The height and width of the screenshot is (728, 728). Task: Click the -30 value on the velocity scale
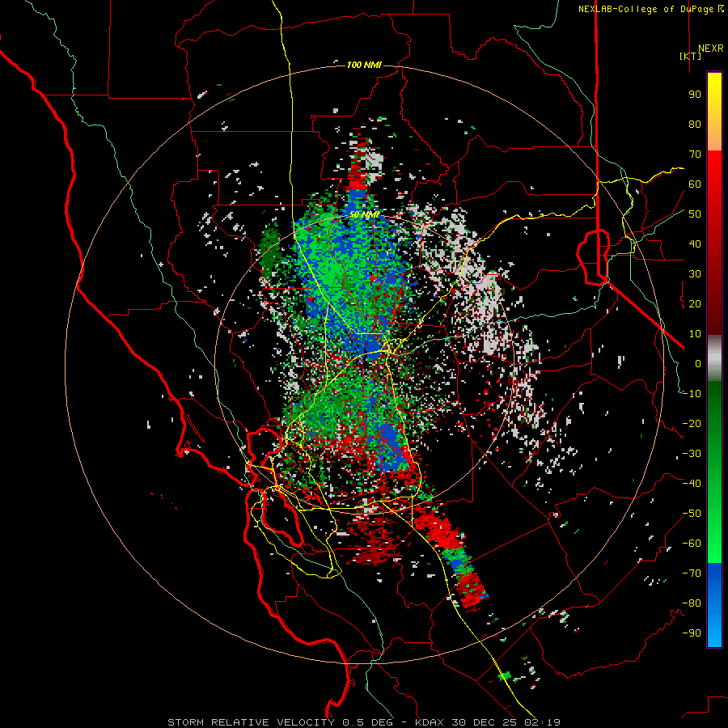692,454
